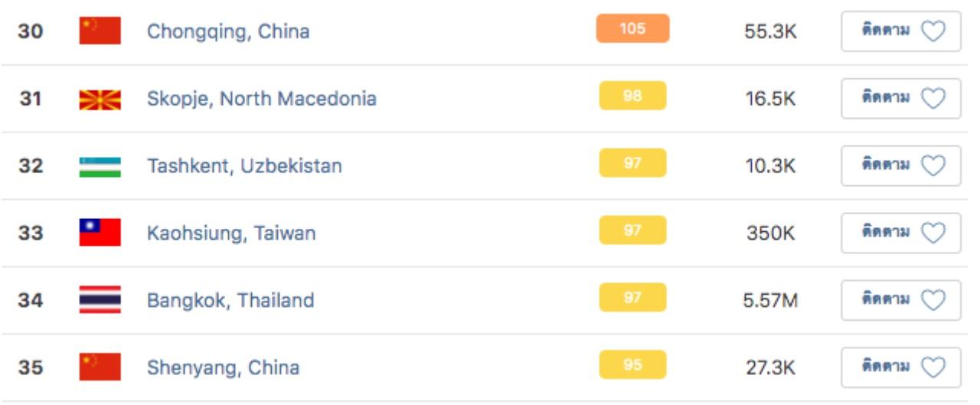Click the yellow 98 AQI badge
The height and width of the screenshot is (405, 980).
click(632, 96)
